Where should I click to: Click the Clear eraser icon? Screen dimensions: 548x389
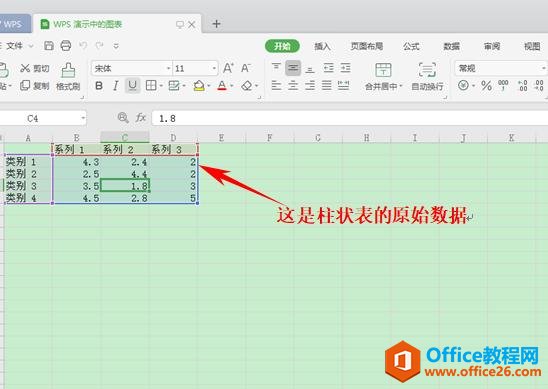(x=247, y=85)
